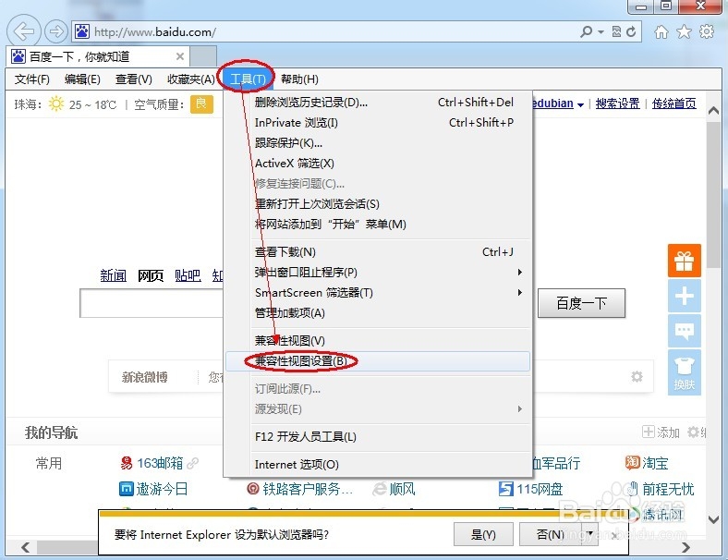Image resolution: width=728 pixels, height=560 pixels.
Task: Click the 贴吧 link above search box
Action: (x=188, y=275)
